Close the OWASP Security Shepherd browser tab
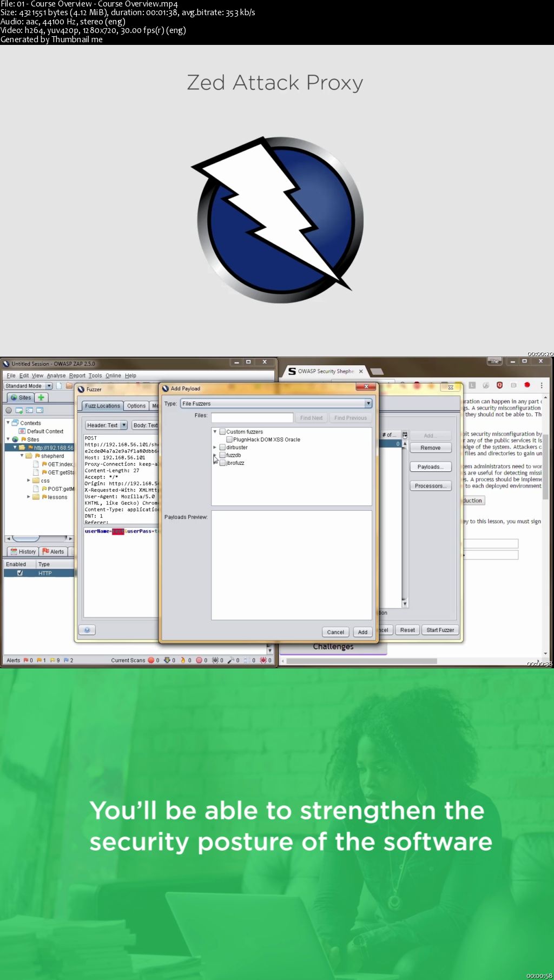The height and width of the screenshot is (980, 554). [x=361, y=371]
